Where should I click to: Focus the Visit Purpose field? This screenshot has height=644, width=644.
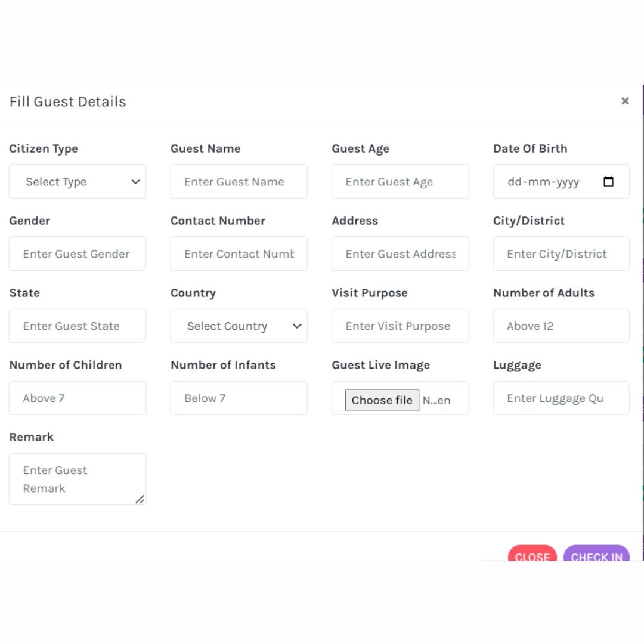(x=400, y=326)
